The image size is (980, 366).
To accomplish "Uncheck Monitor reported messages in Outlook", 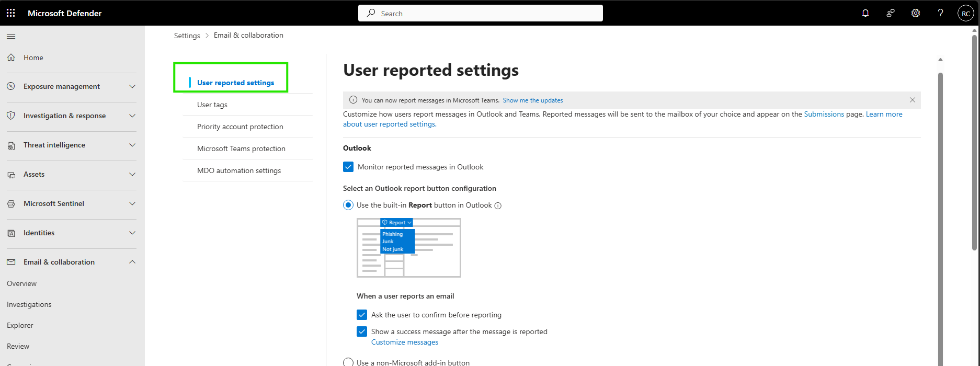I will pyautogui.click(x=348, y=167).
